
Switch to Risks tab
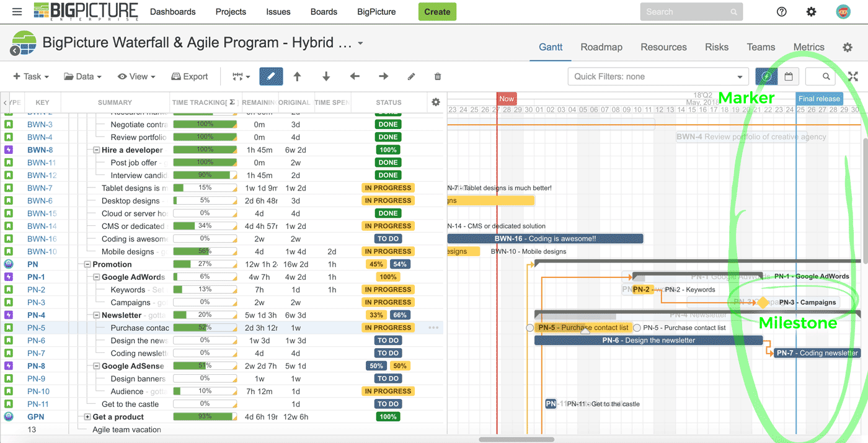tap(717, 47)
